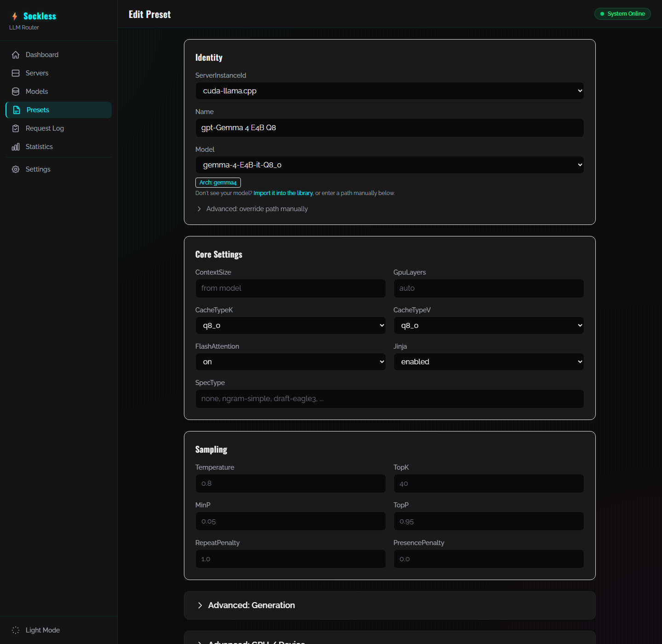
Task: Open the CacheTypeV dropdown
Action: point(489,326)
